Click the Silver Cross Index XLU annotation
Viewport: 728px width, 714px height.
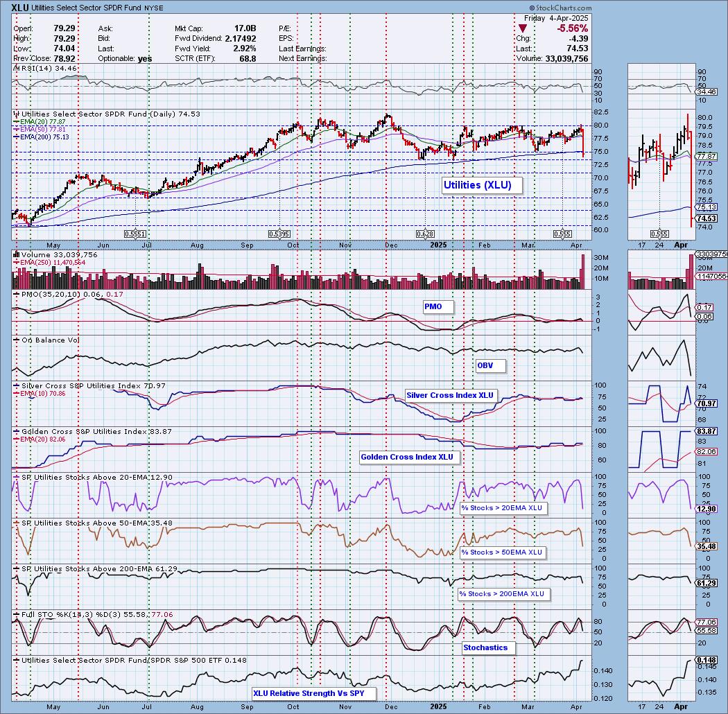[x=450, y=396]
